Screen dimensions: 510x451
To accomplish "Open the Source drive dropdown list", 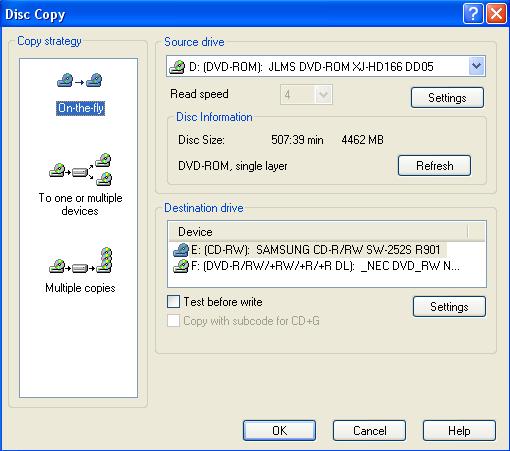I will coord(476,66).
